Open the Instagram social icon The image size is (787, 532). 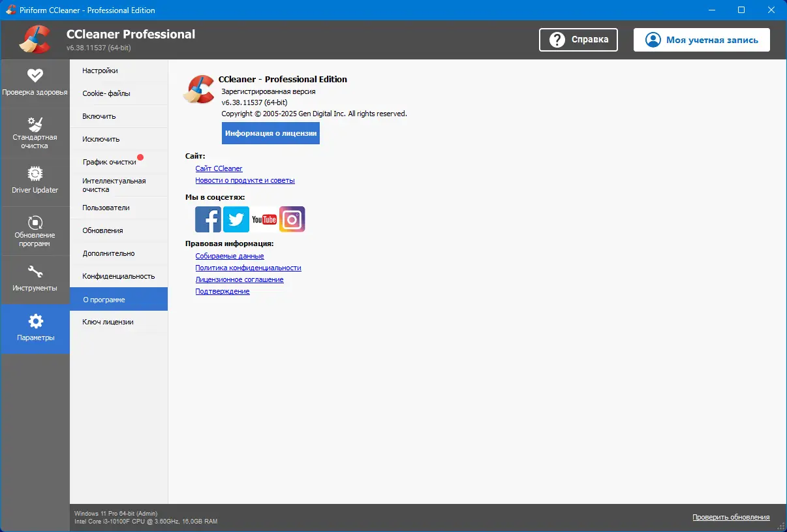point(292,219)
